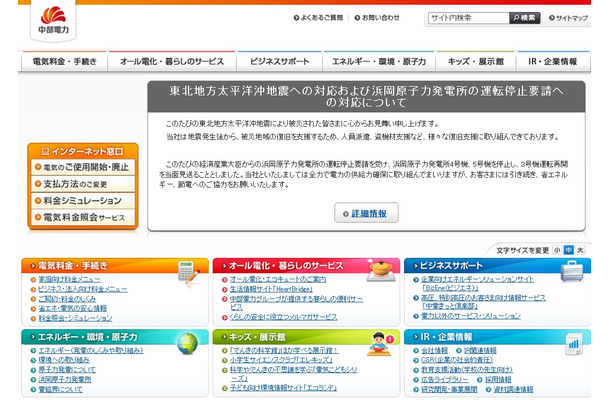Click the calculator icon in 電気料金・手続き panel
Image resolution: width=610 pixels, height=400 pixels.
(x=189, y=272)
